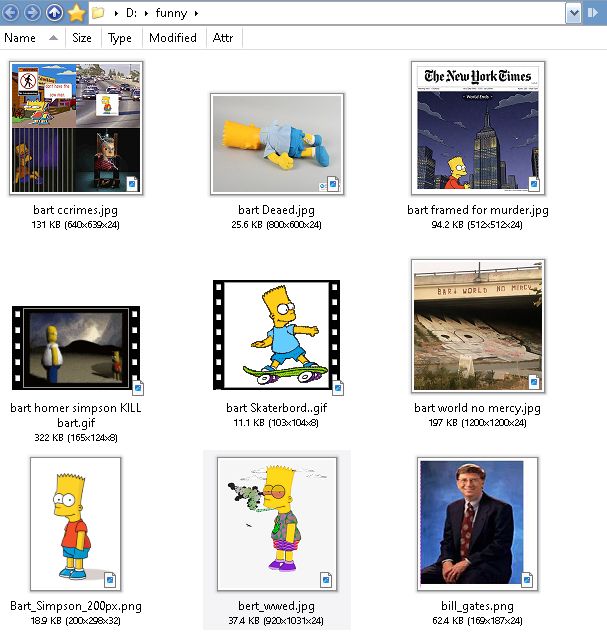
Task: Click size info 131 KB (640x639x24)
Action: click(x=76, y=225)
